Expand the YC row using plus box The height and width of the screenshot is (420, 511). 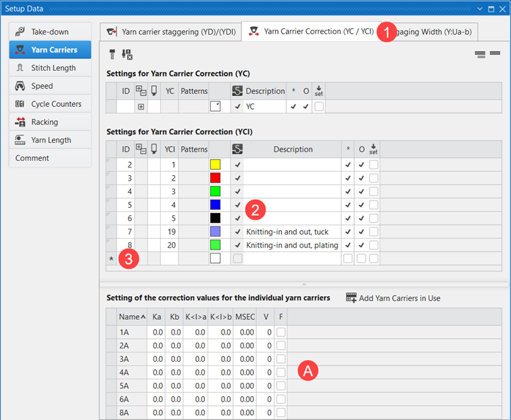coord(141,106)
